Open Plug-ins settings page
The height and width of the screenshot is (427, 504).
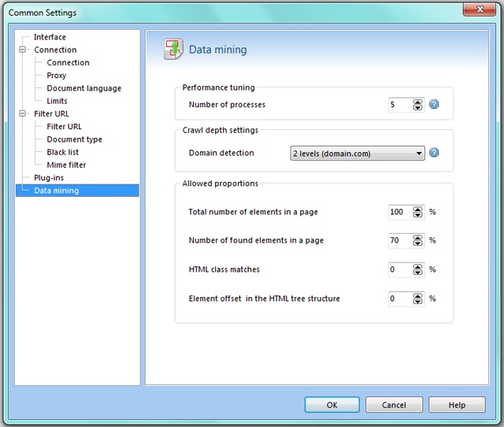pyautogui.click(x=49, y=178)
